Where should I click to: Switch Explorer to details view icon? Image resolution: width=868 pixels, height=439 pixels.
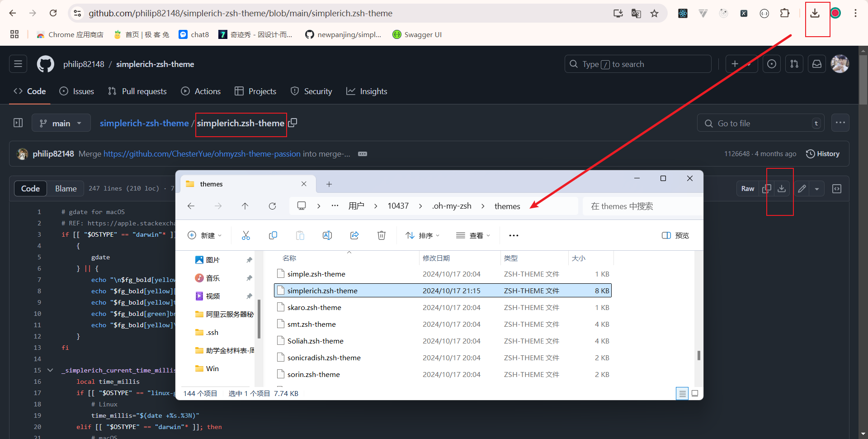point(683,393)
